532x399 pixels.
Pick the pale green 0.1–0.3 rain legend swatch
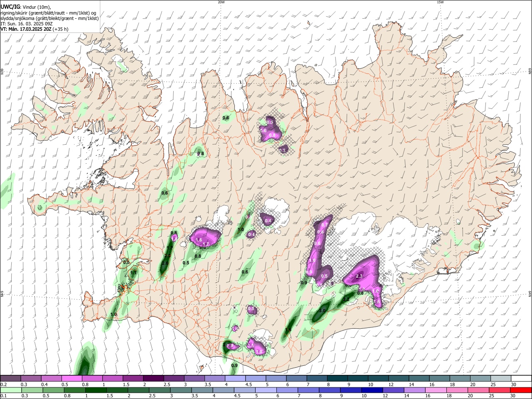pyautogui.click(x=11, y=390)
